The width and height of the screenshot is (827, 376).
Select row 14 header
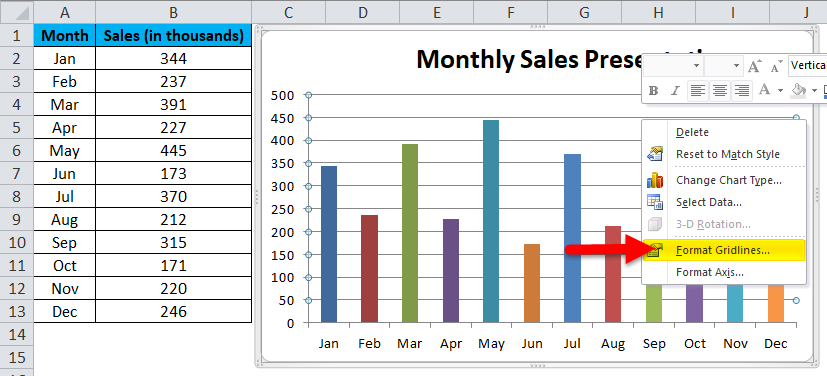[x=16, y=334]
